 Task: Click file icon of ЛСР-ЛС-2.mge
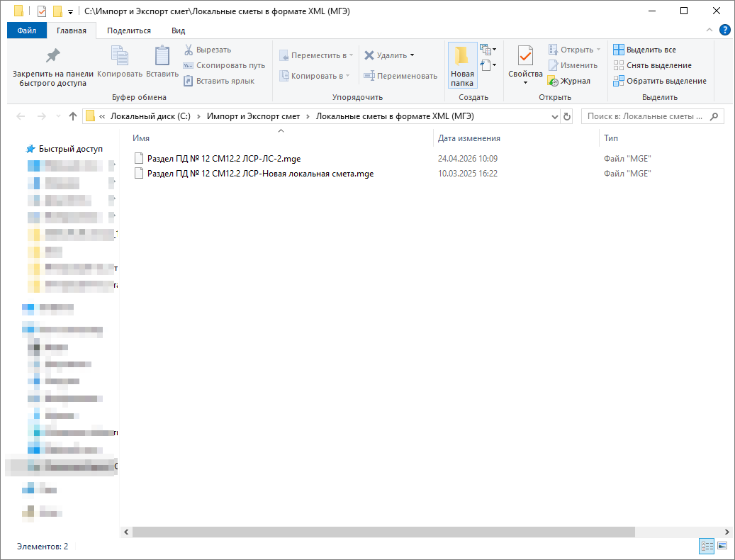pos(139,158)
